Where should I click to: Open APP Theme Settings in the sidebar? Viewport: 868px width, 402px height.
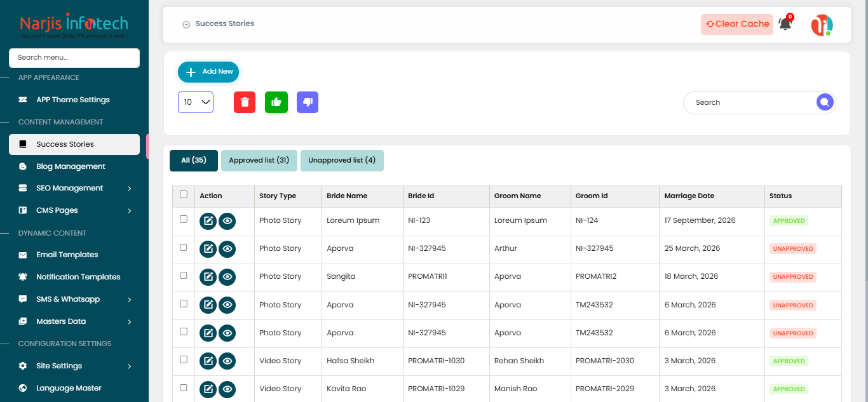tap(74, 100)
